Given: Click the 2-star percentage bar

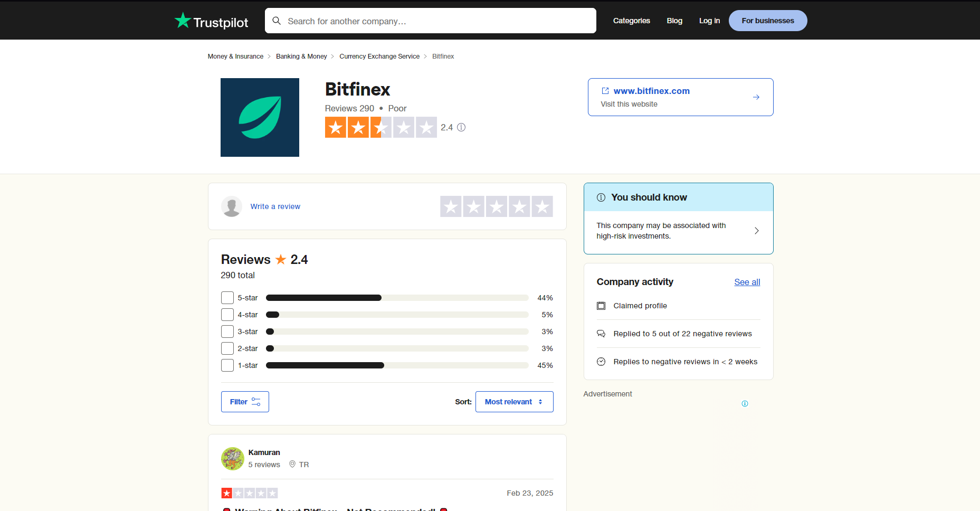Looking at the screenshot, I should click(x=397, y=348).
